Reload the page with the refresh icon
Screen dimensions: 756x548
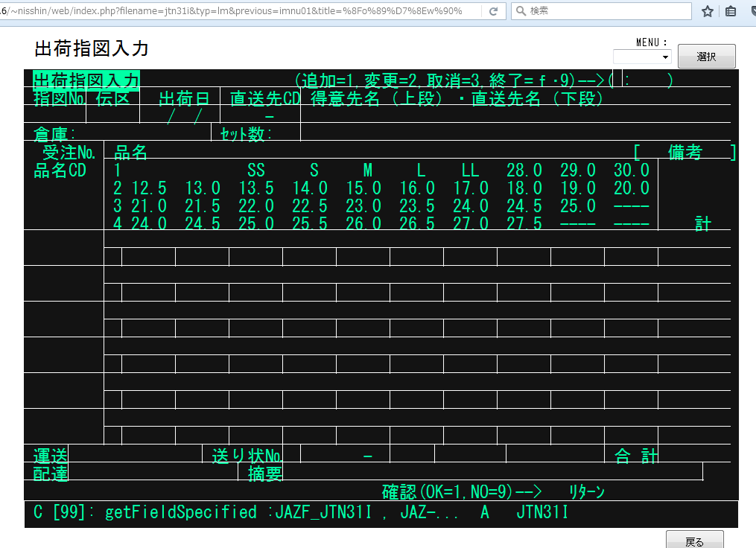point(493,11)
